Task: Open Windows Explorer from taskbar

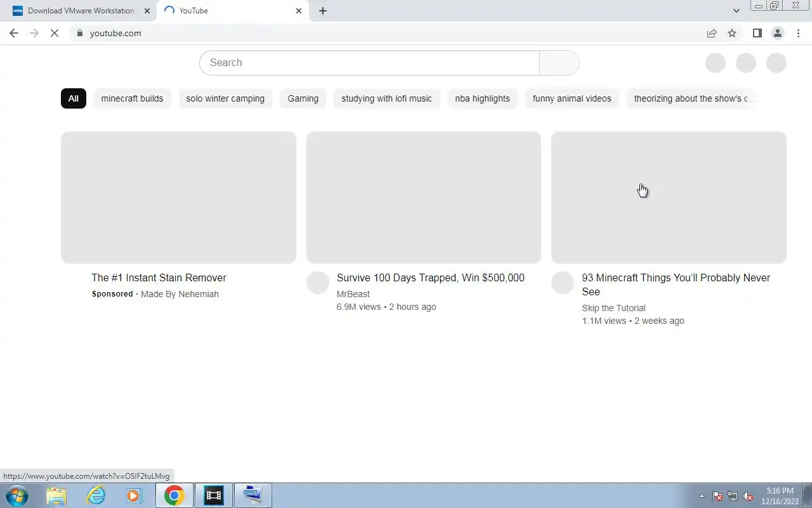Action: [x=56, y=495]
